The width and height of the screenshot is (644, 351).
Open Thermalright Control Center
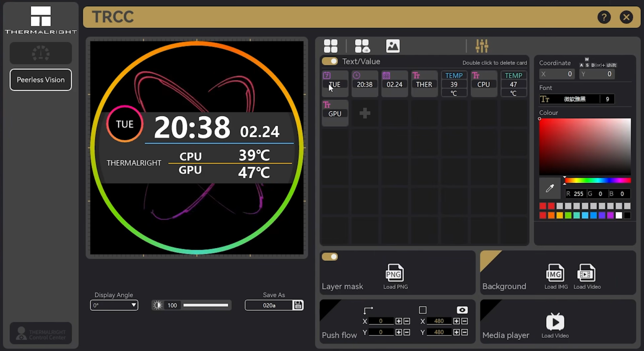40,333
